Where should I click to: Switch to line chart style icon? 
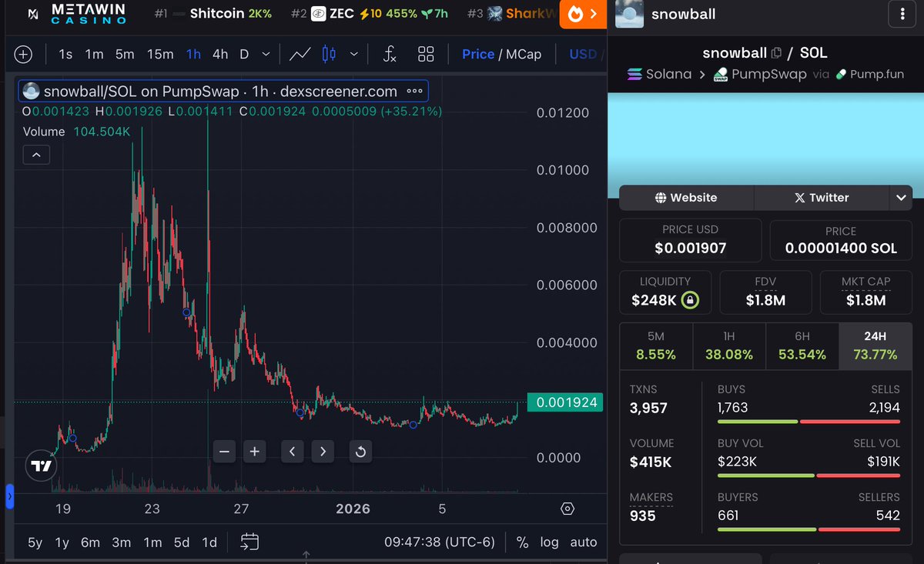tap(300, 55)
